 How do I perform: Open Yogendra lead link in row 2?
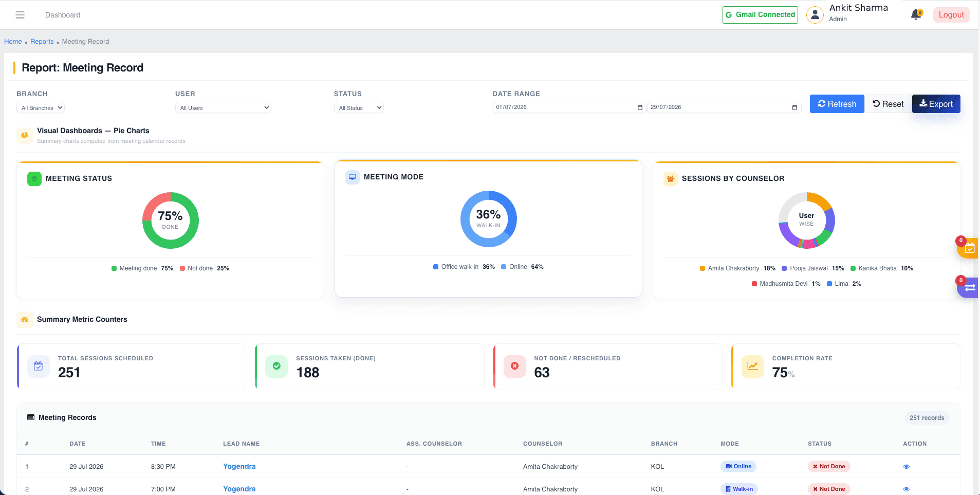(x=239, y=489)
